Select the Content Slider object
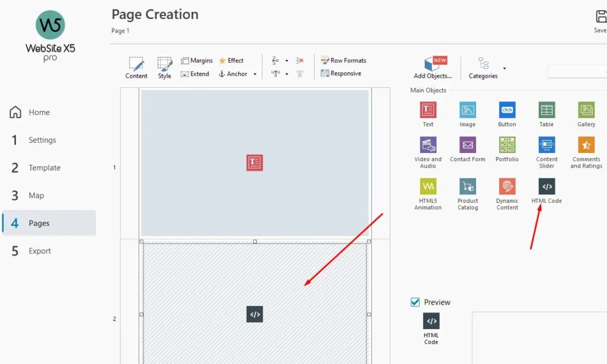607x364 pixels. click(x=547, y=152)
